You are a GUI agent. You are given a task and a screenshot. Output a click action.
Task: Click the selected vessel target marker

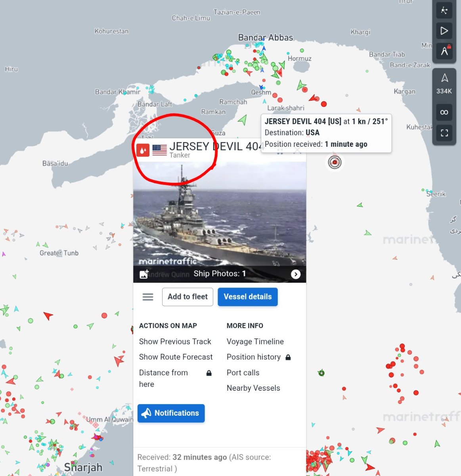[335, 162]
